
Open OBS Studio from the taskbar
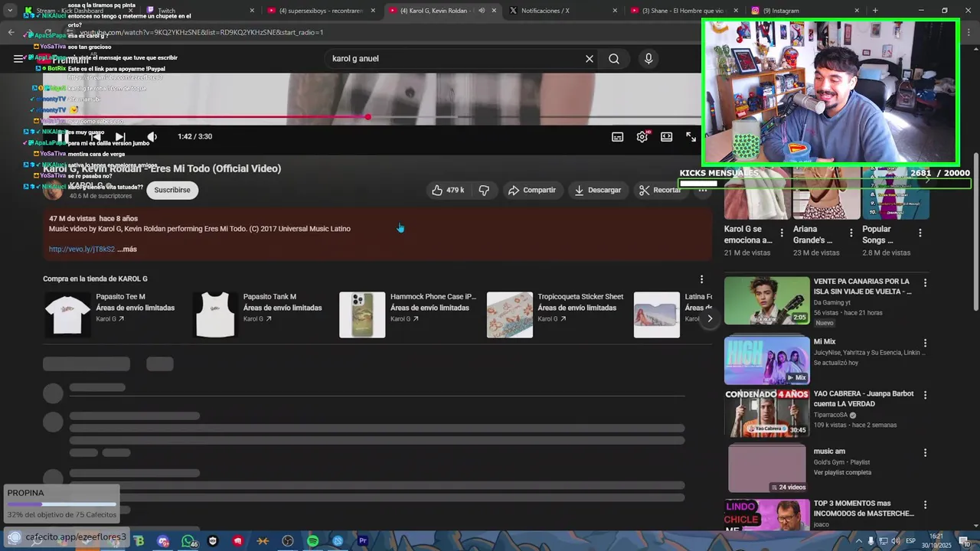288,541
